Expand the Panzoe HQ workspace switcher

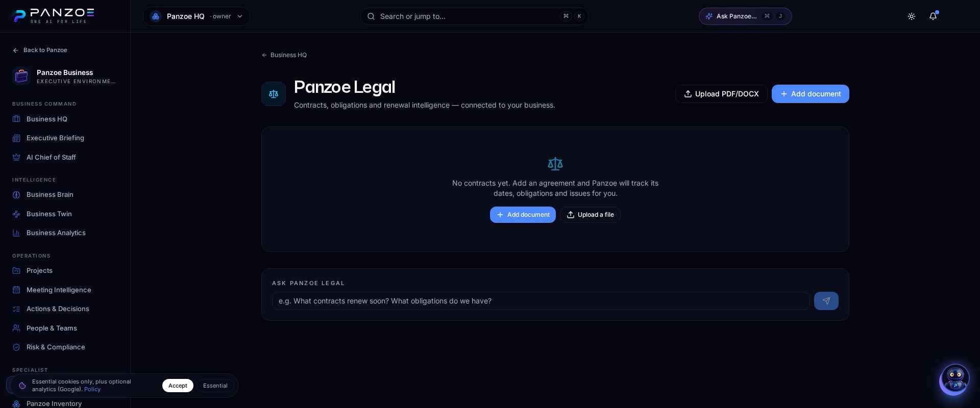(x=197, y=16)
